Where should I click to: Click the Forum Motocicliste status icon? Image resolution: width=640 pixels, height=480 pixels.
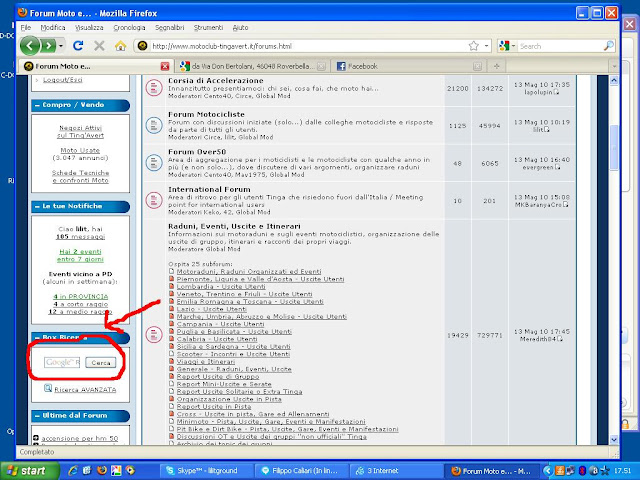pyautogui.click(x=154, y=125)
